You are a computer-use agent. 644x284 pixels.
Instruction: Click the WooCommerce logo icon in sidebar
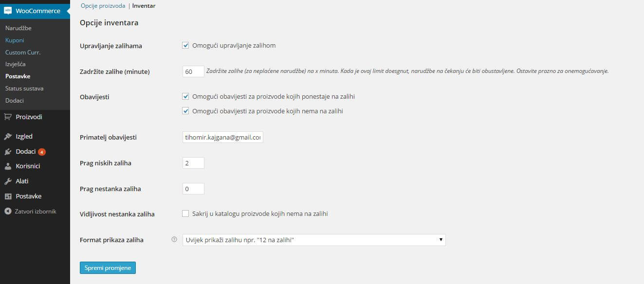(8, 11)
